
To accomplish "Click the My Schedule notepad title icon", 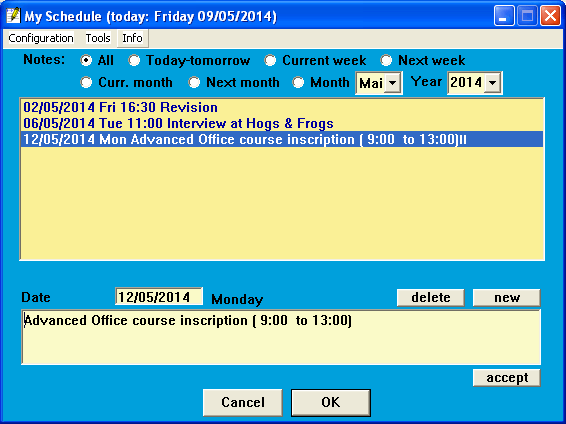I will click(13, 16).
